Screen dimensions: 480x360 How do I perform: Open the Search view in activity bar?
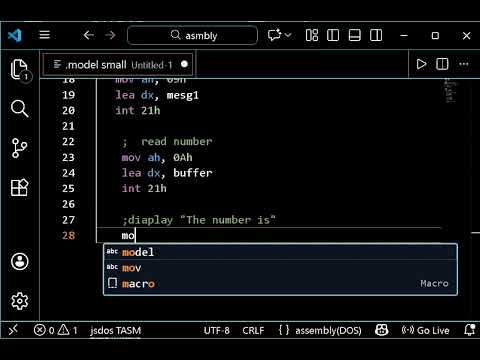(x=20, y=109)
